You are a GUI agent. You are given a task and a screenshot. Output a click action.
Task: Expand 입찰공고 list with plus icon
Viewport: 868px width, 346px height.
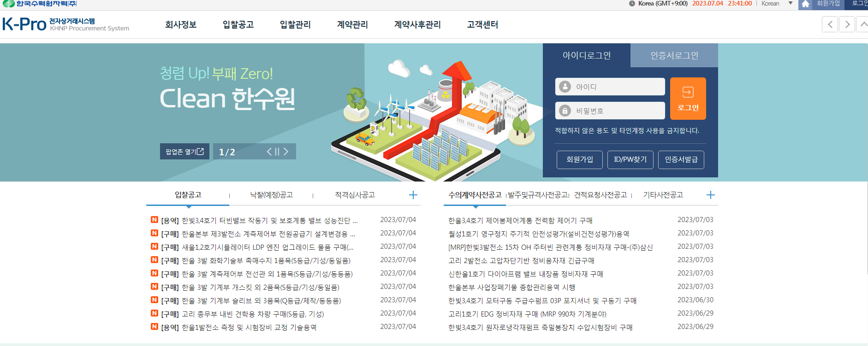(413, 195)
